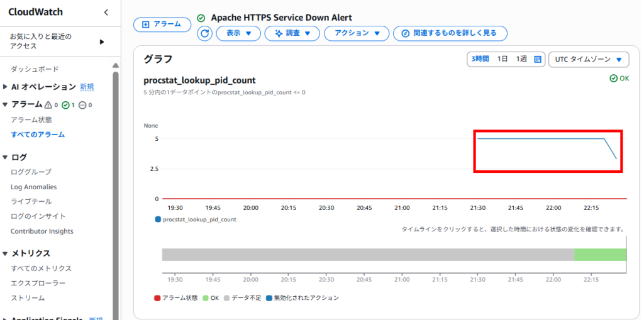Open エクスプローラー in the sidebar

click(x=38, y=283)
